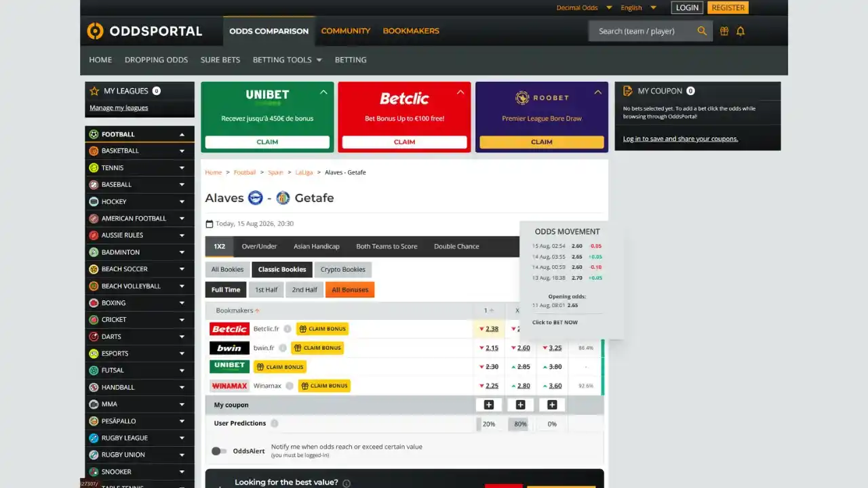Image resolution: width=868 pixels, height=488 pixels.
Task: Open the Bookmakers nav item
Action: 411,31
